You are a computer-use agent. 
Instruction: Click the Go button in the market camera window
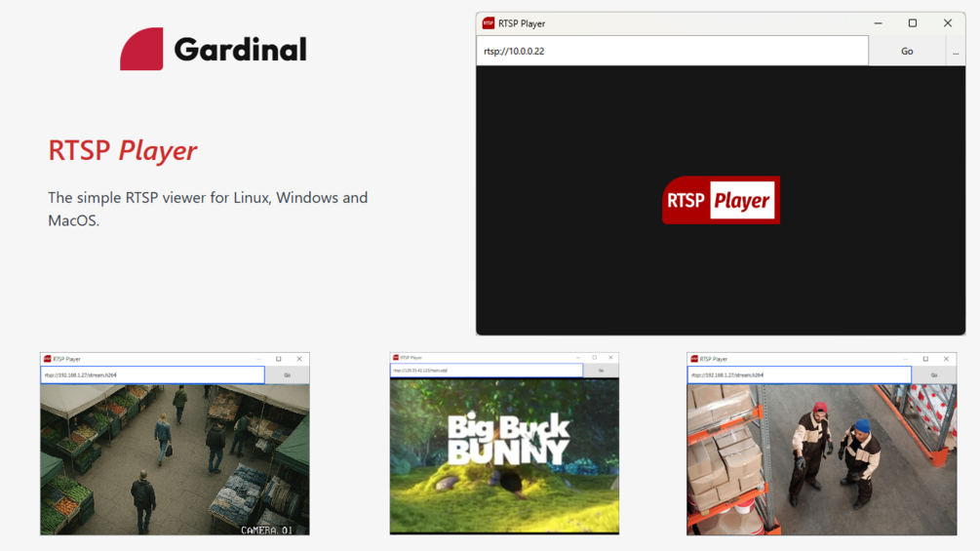pos(288,374)
